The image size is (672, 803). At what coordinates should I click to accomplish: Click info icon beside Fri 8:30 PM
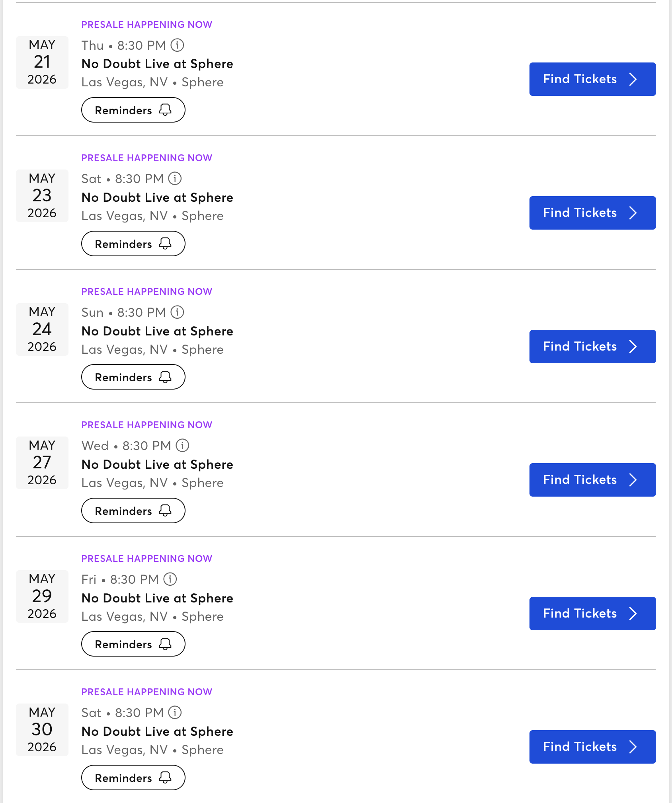170,579
